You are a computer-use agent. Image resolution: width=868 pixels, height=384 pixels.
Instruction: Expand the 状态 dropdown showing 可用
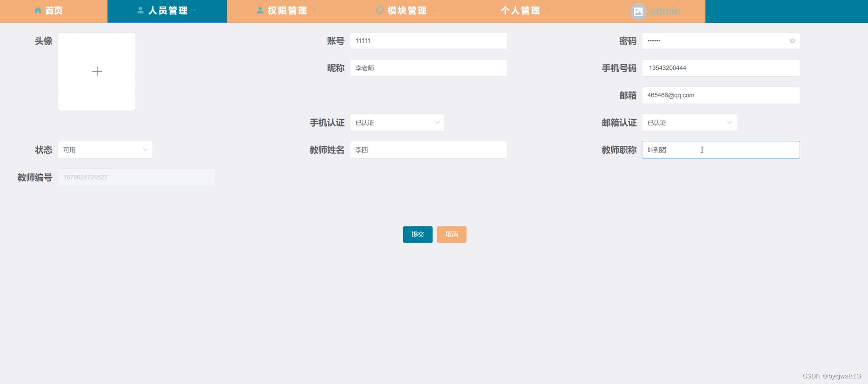point(105,150)
